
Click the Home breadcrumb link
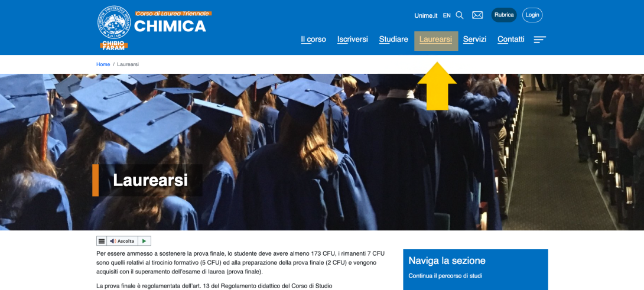[x=103, y=64]
